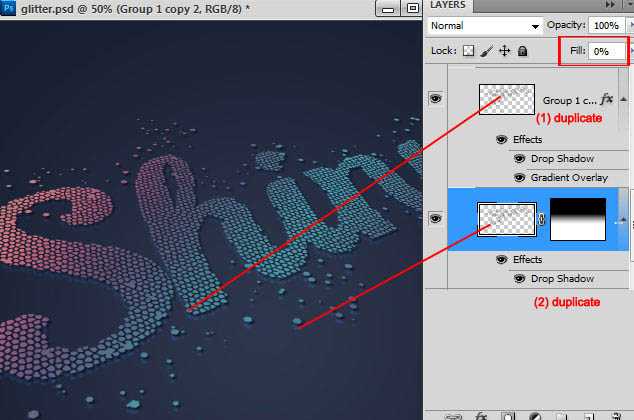Image resolution: width=634 pixels, height=420 pixels.
Task: Hide the Gradient Overlay effect
Action: (520, 177)
